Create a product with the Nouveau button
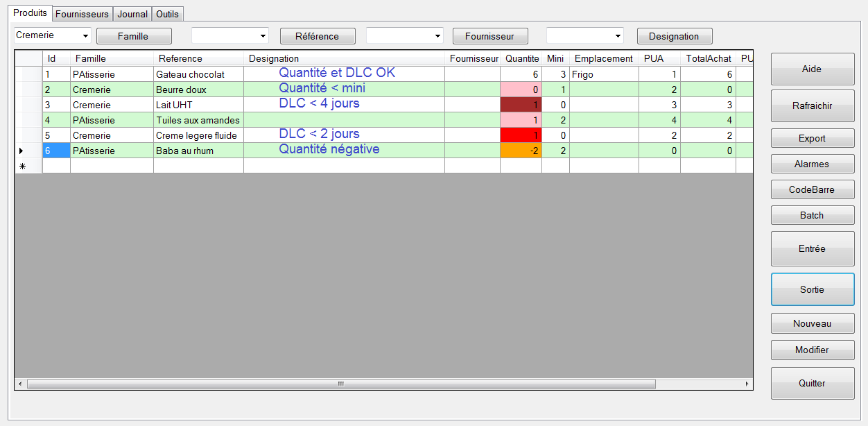Viewport: 868px width, 426px height. 813,323
